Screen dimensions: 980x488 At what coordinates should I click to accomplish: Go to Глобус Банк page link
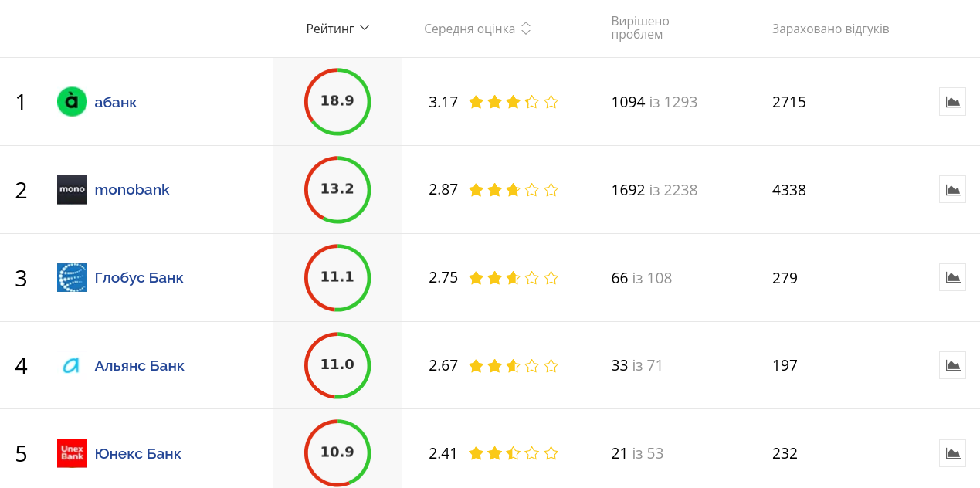(x=139, y=277)
